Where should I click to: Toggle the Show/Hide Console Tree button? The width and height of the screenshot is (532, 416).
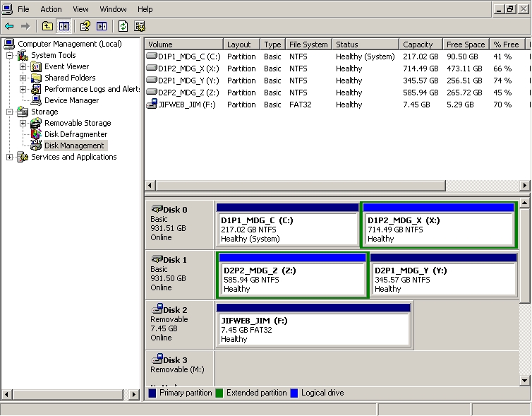click(x=64, y=26)
